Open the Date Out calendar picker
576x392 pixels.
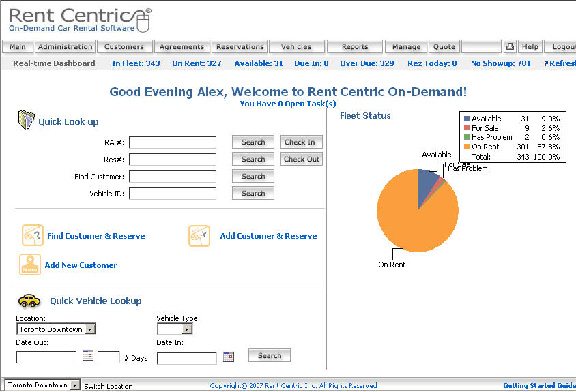[88, 355]
